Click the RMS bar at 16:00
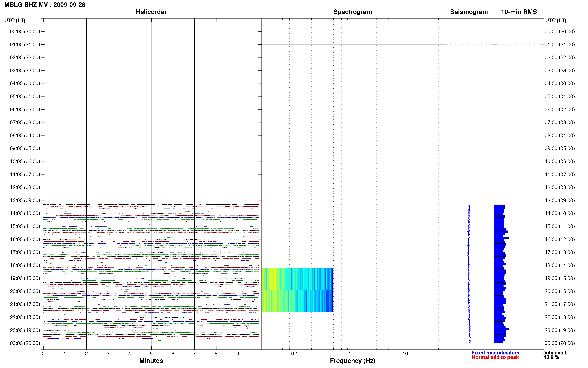This screenshot has height=368, width=588. coord(501,238)
